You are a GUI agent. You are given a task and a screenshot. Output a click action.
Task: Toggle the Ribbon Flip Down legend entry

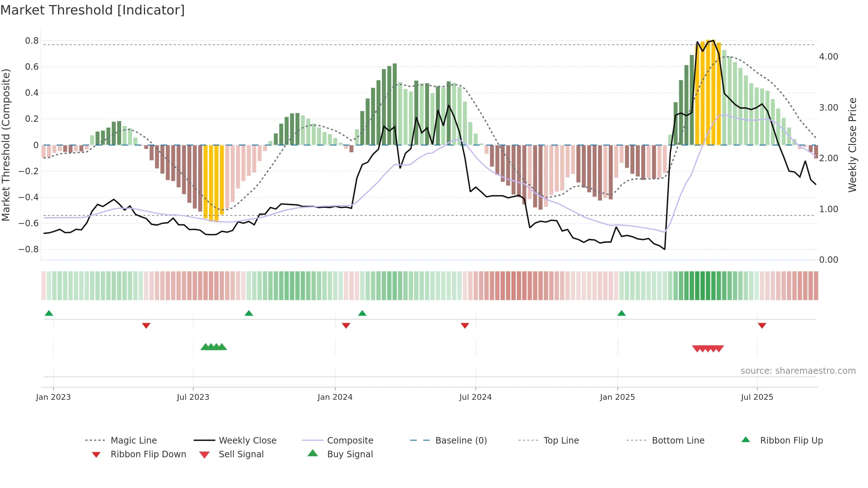click(x=139, y=454)
